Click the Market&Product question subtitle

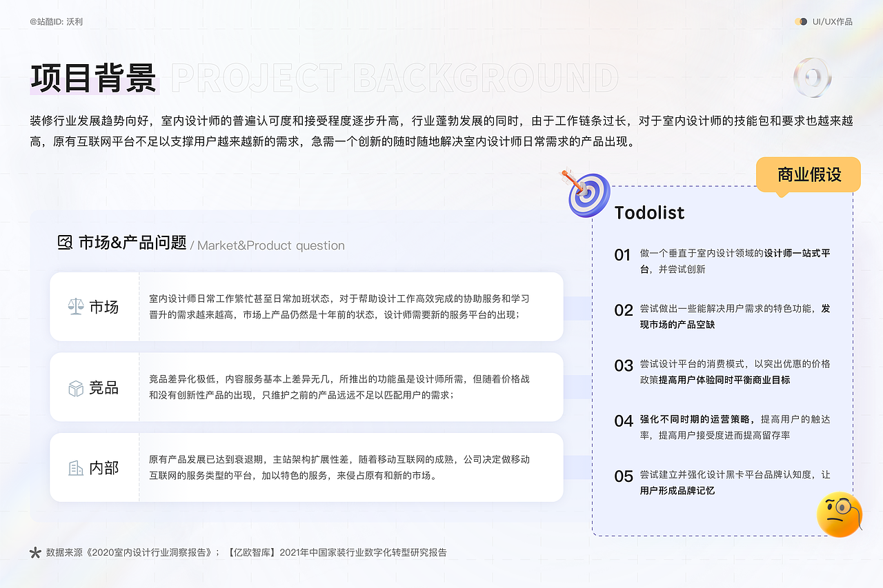(271, 245)
